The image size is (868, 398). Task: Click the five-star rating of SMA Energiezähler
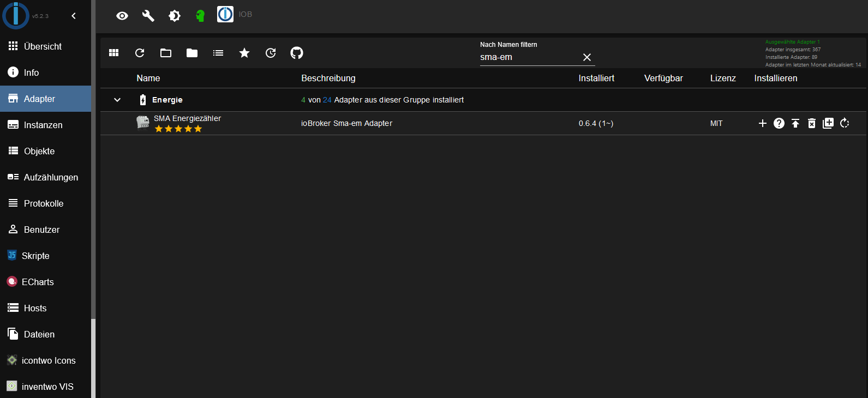click(178, 129)
